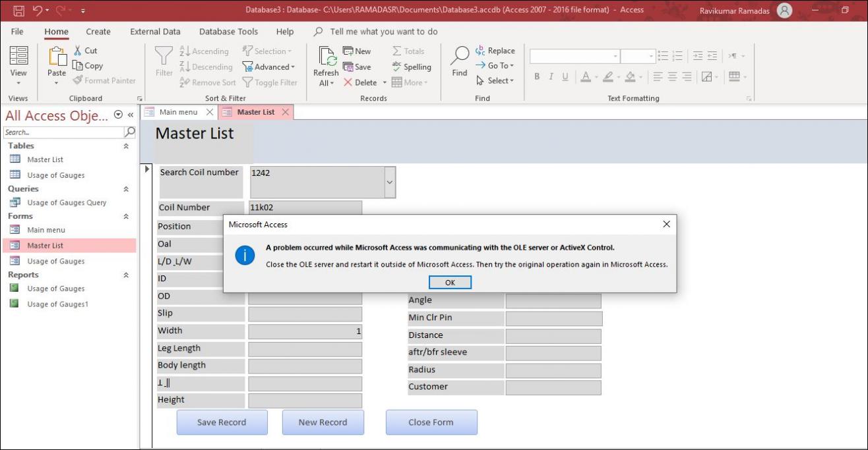Switch to Database Tools tab

229,32
